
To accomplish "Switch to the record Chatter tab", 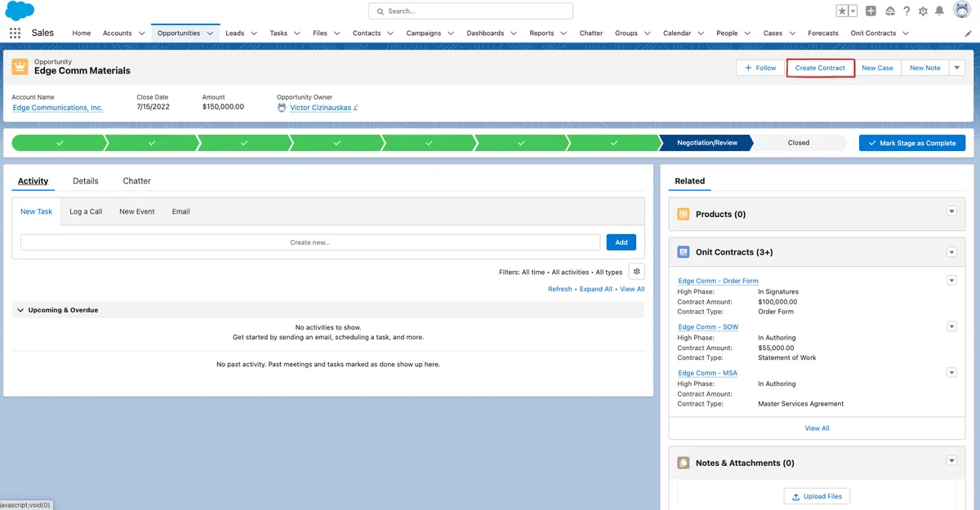I will (137, 181).
